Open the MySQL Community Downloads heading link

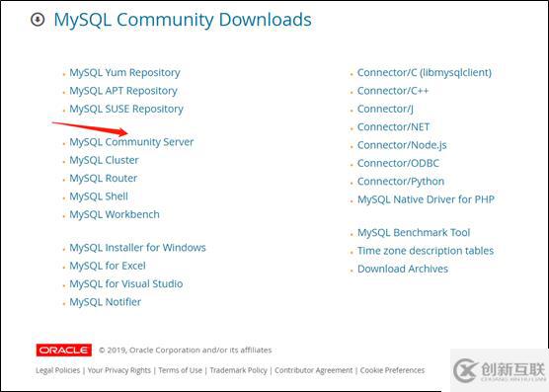(183, 20)
